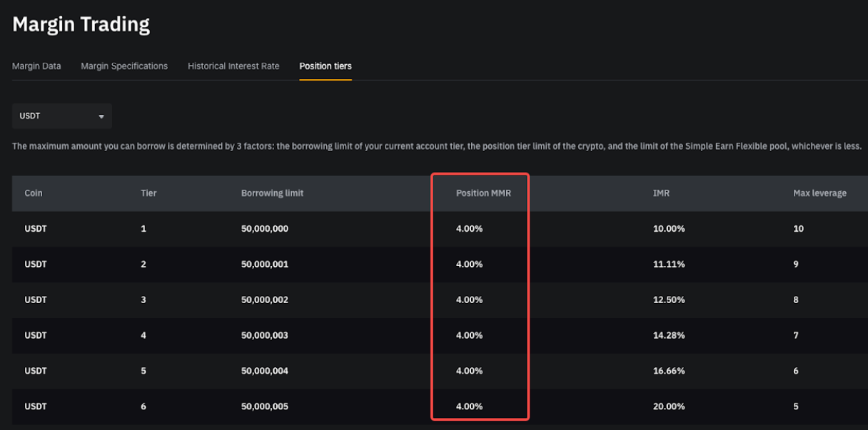Viewport: 868px width, 430px height.
Task: Click the Position MMR column header
Action: (483, 193)
